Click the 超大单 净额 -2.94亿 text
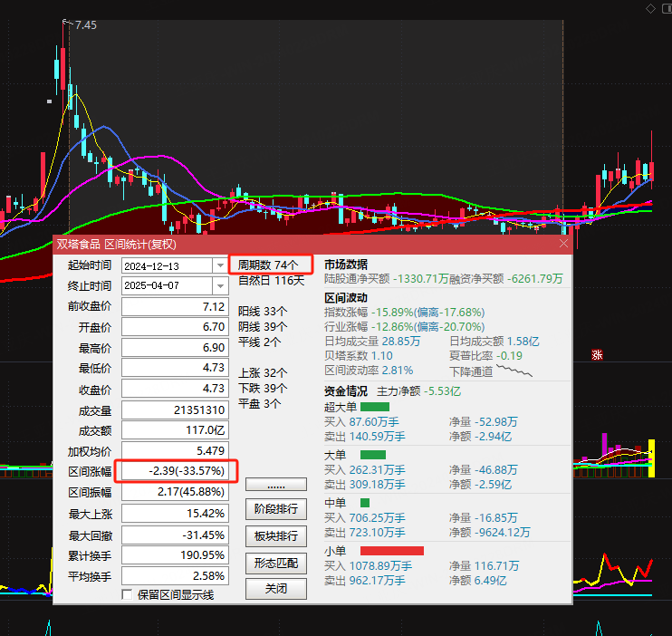The width and height of the screenshot is (672, 636). [x=480, y=437]
